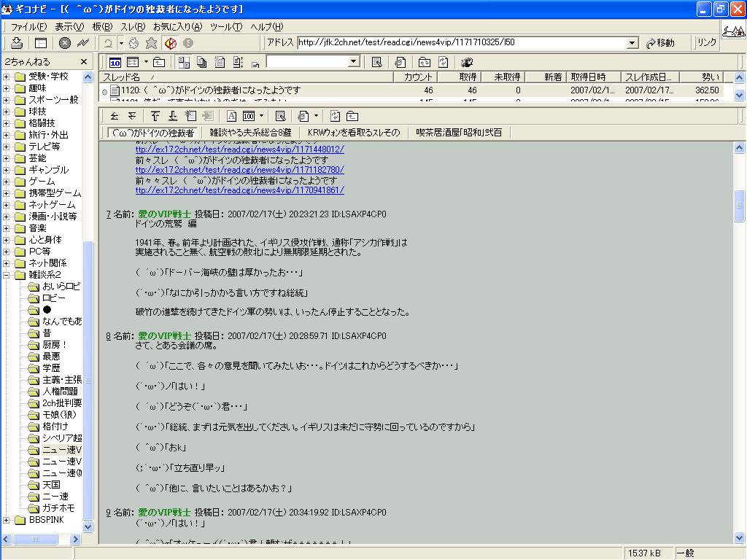
Task: Open the 板(B) menu
Action: click(102, 27)
